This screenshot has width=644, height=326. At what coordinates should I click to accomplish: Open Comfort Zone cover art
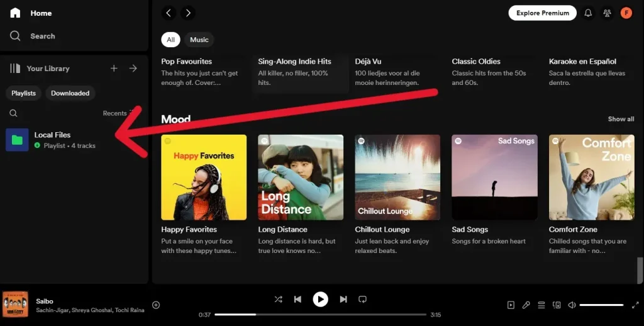click(x=591, y=177)
